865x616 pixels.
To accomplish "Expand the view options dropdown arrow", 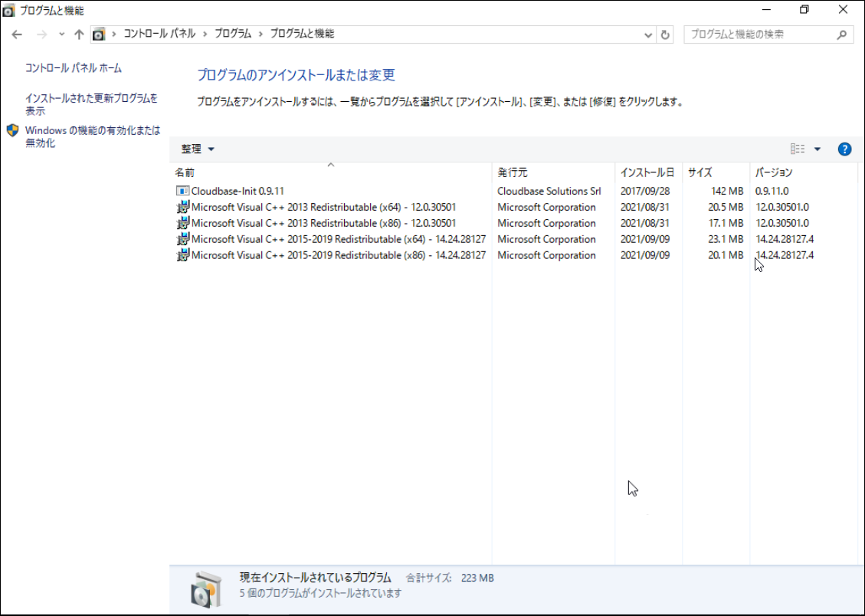I will point(817,149).
